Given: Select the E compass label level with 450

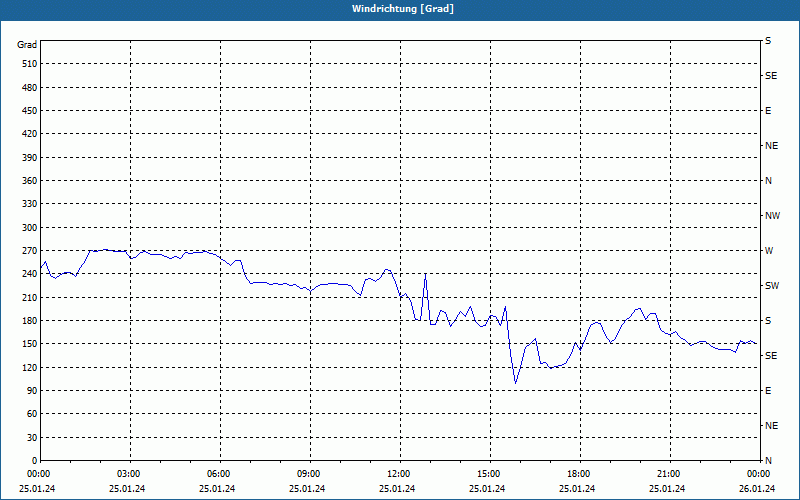Looking at the screenshot, I should pos(768,111).
